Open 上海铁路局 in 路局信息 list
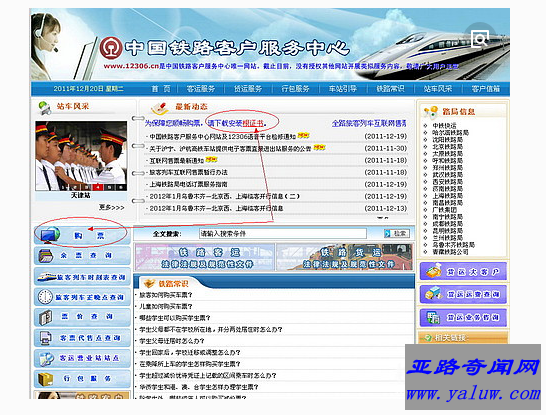 [x=447, y=196]
